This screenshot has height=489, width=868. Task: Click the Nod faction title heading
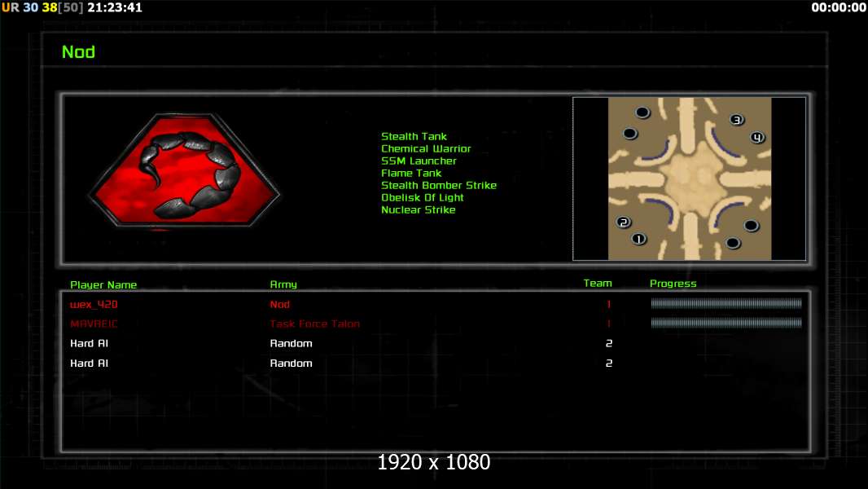[79, 52]
